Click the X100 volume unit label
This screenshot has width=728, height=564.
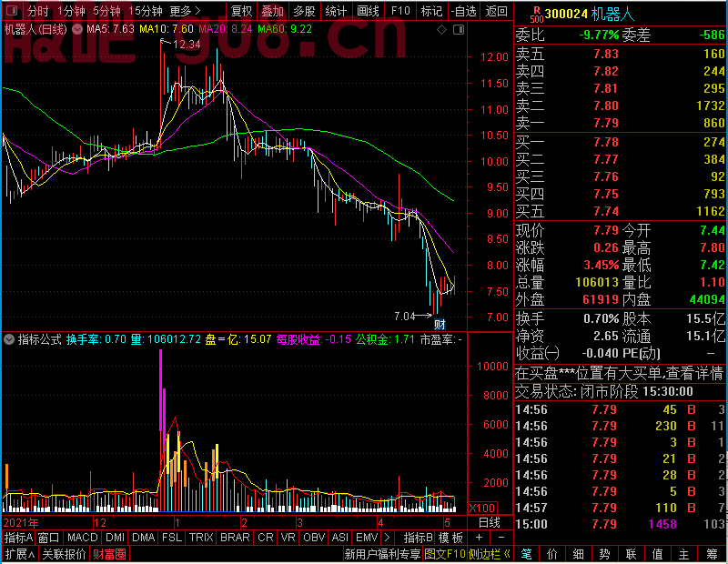pos(482,508)
